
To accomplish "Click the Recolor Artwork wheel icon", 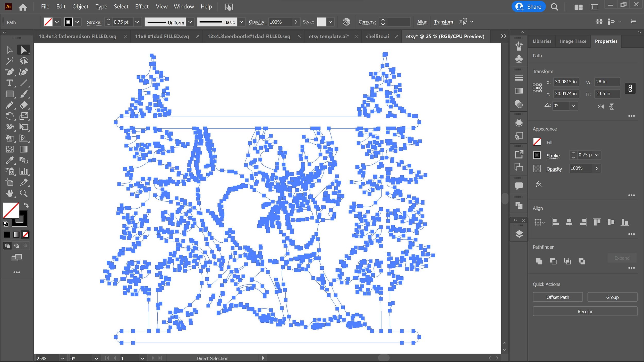I will 346,22.
